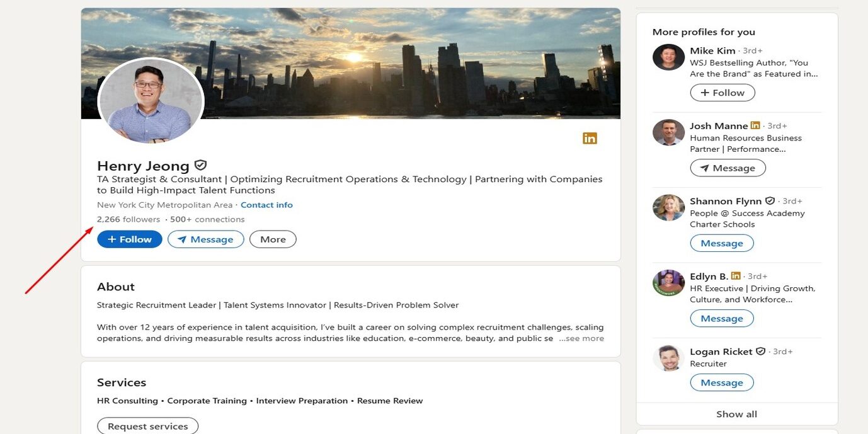Open Shannon Flynn's profile name link

[x=726, y=201]
